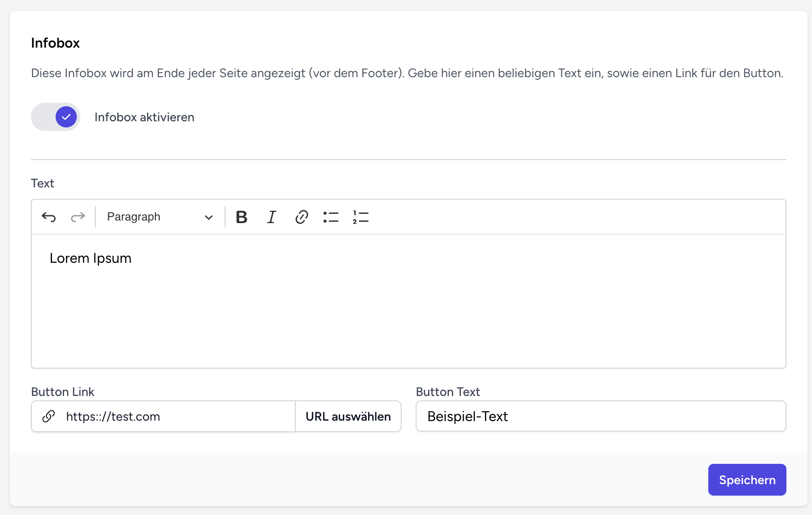Click the 'Infobox' section heading
This screenshot has width=812, height=515.
pyautogui.click(x=55, y=43)
